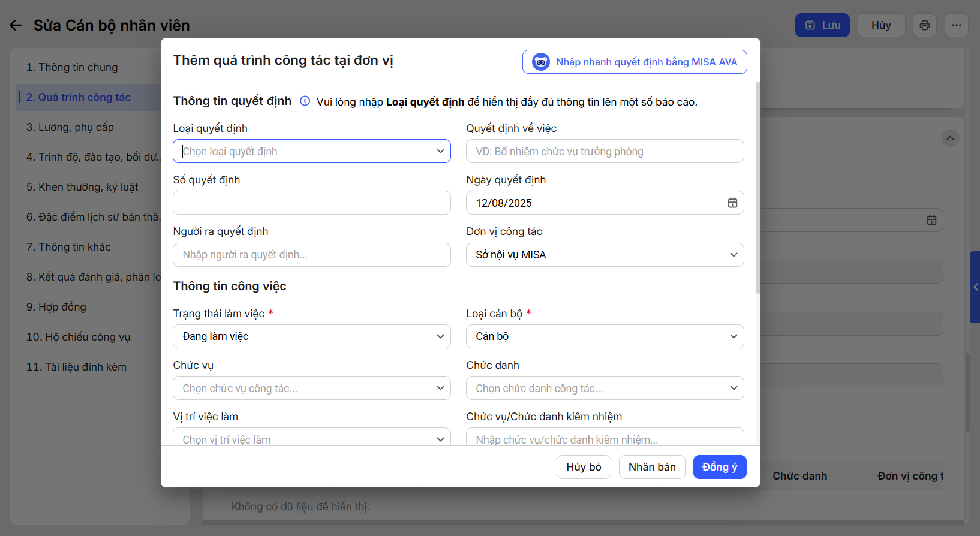This screenshot has width=980, height=536.
Task: Open the Loại quyết định dropdown
Action: click(x=311, y=151)
